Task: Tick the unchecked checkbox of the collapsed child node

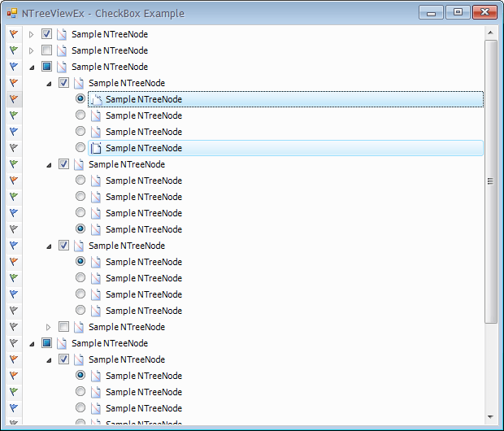Action: [x=63, y=327]
